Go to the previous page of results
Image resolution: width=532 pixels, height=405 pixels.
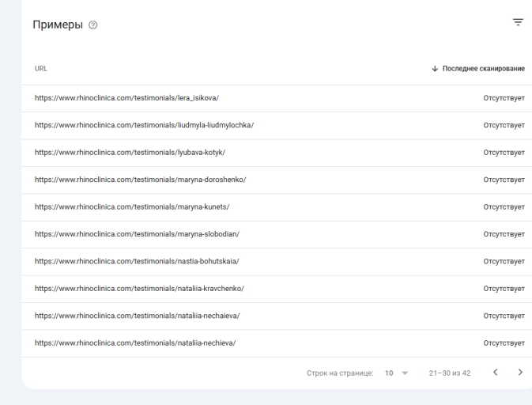click(x=496, y=373)
